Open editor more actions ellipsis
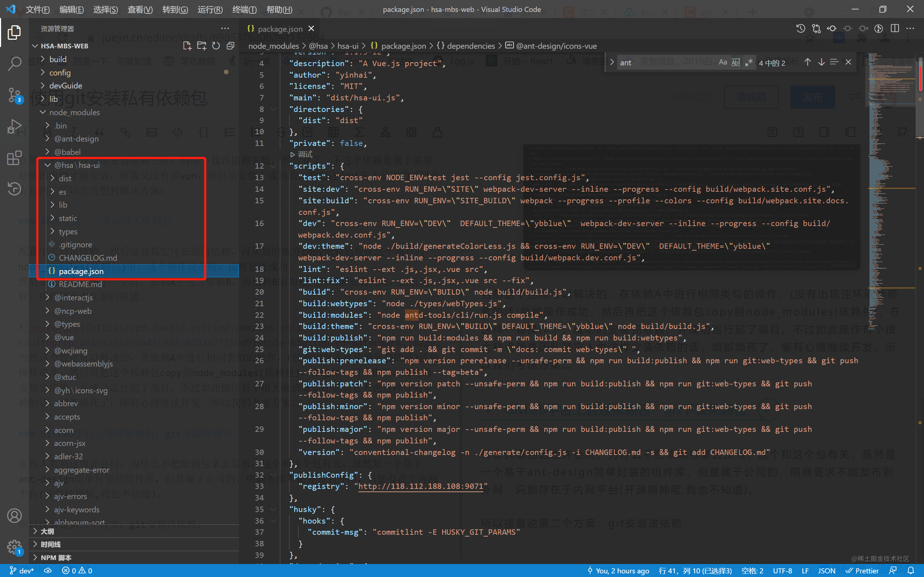 (910, 29)
